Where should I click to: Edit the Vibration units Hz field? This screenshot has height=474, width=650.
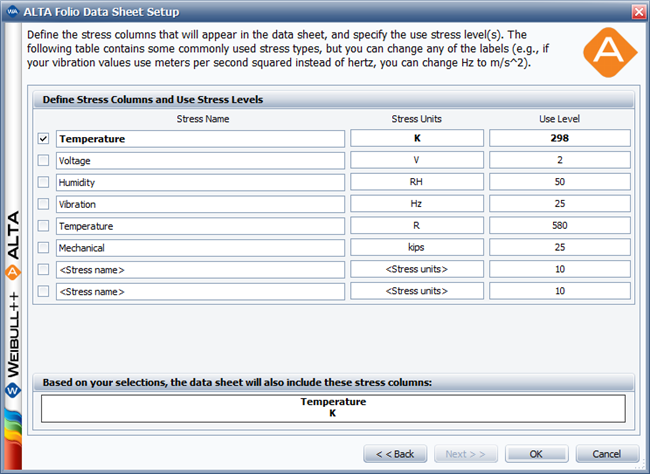(417, 204)
